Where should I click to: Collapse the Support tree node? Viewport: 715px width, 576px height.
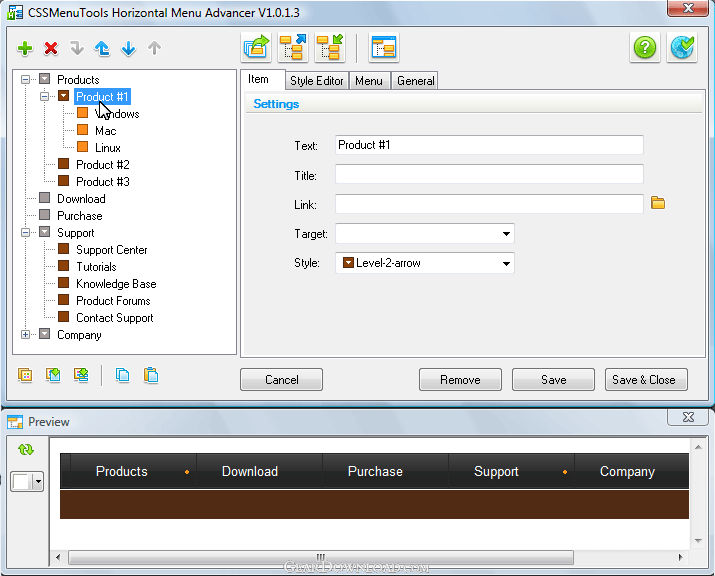pyautogui.click(x=26, y=232)
